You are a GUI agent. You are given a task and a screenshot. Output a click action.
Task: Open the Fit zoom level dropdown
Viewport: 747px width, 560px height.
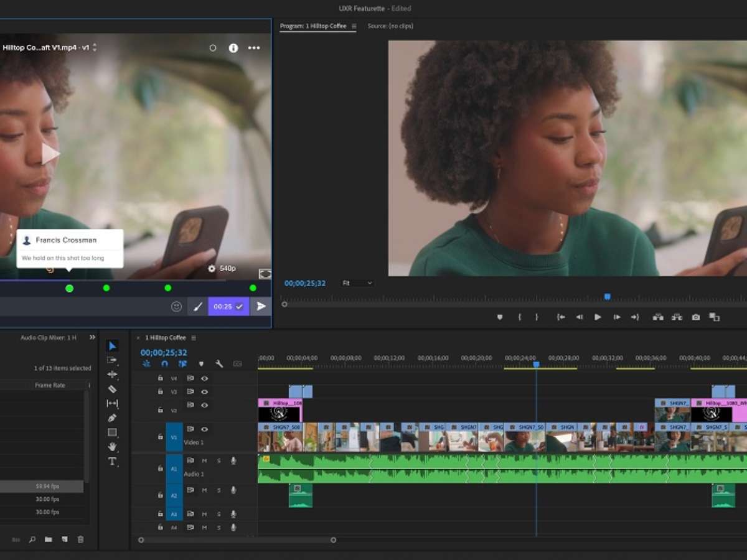[357, 283]
